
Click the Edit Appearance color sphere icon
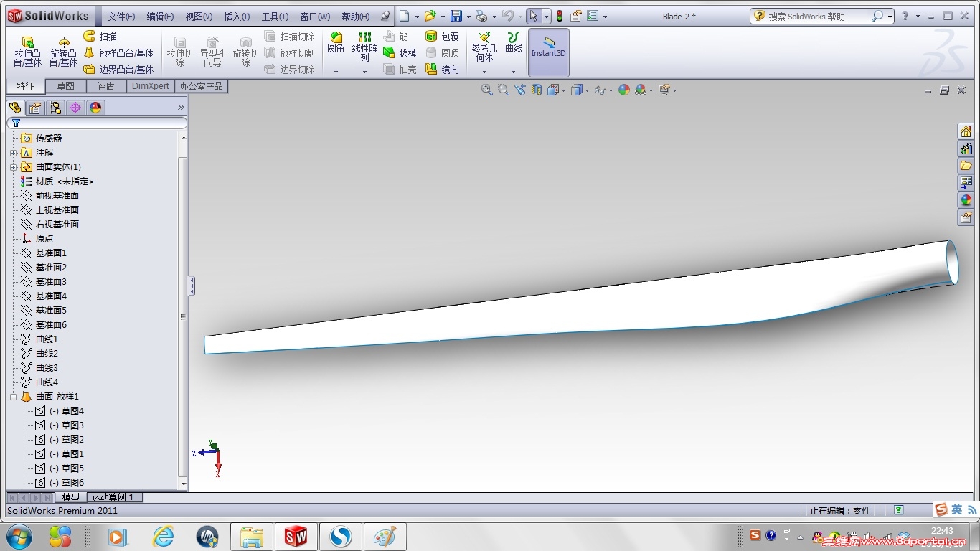(x=624, y=90)
